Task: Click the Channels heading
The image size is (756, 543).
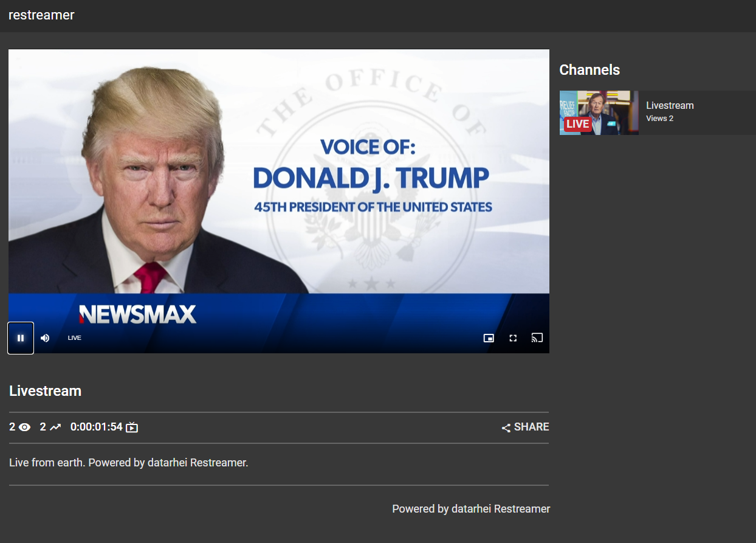Action: 589,70
